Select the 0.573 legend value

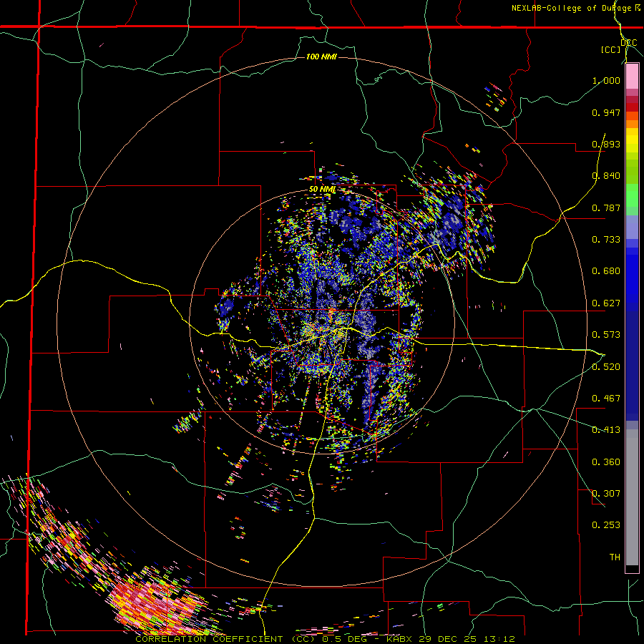[606, 335]
